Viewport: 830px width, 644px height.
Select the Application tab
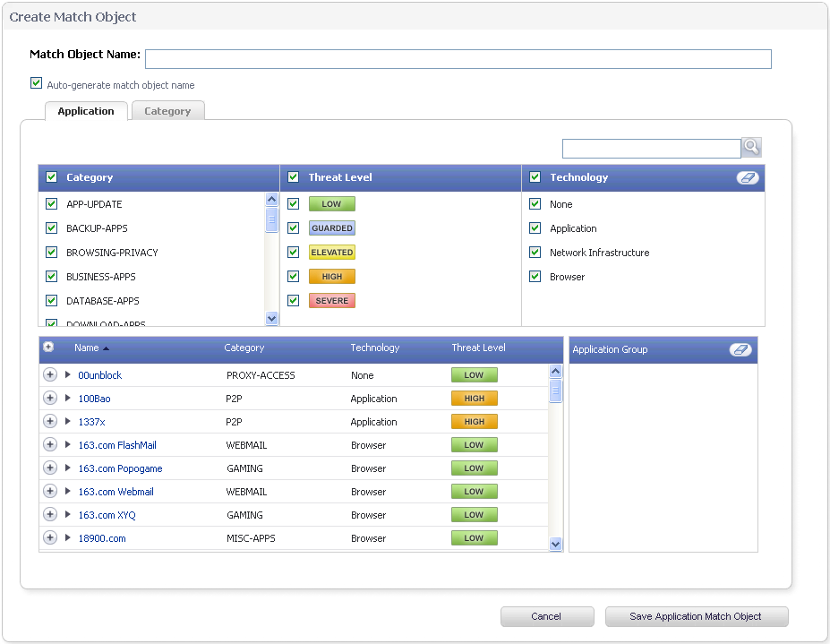coord(86,111)
